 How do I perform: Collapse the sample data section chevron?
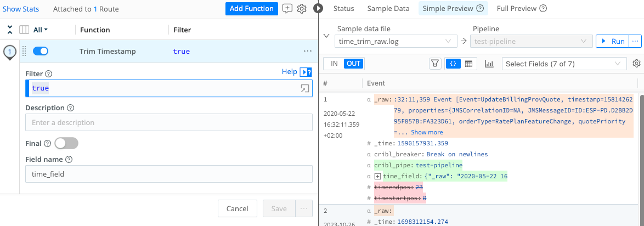tap(326, 36)
